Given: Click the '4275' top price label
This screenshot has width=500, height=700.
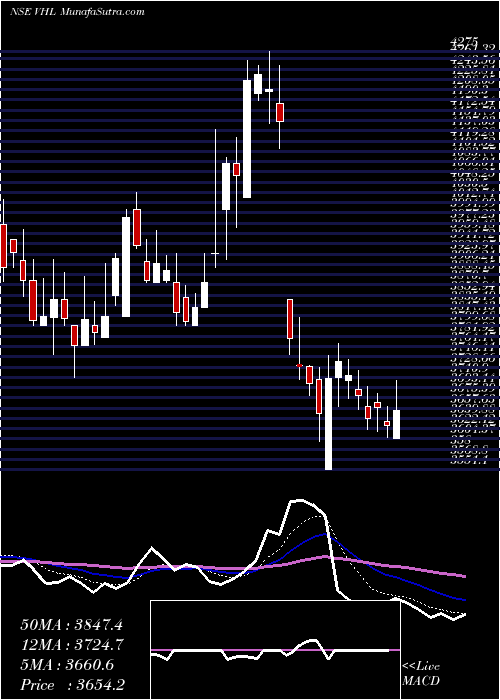Looking at the screenshot, I should click(x=465, y=40).
